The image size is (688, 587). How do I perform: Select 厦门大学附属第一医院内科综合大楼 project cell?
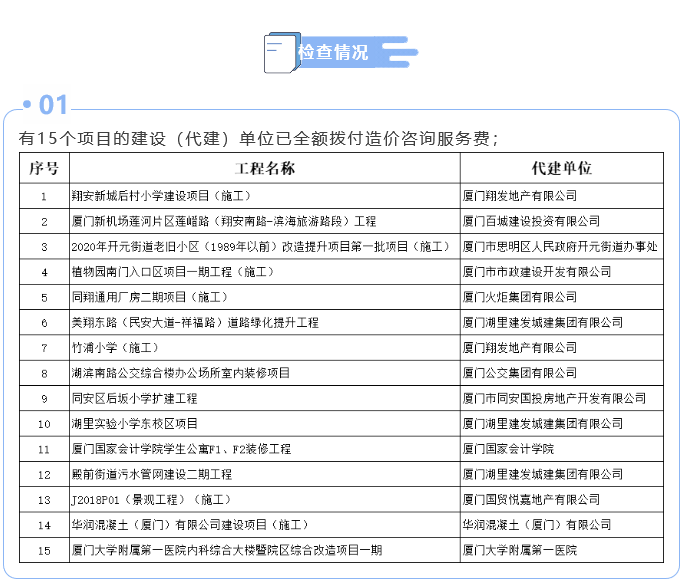click(x=265, y=550)
